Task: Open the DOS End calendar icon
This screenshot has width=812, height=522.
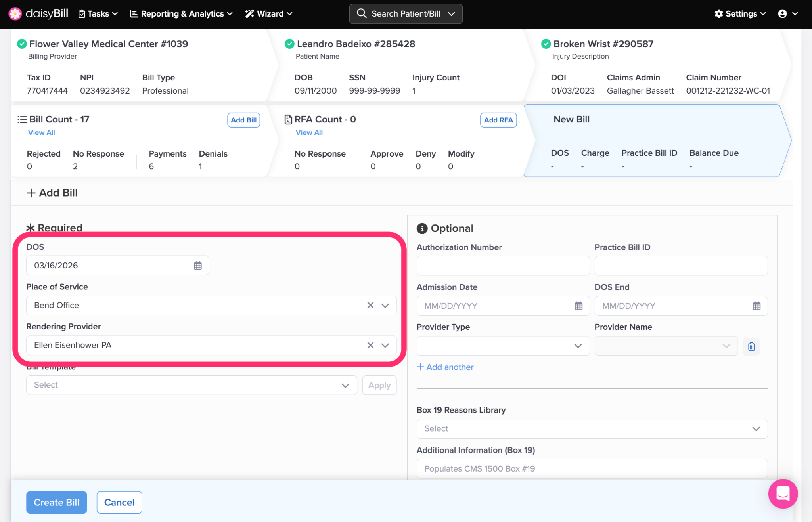Action: pos(756,306)
